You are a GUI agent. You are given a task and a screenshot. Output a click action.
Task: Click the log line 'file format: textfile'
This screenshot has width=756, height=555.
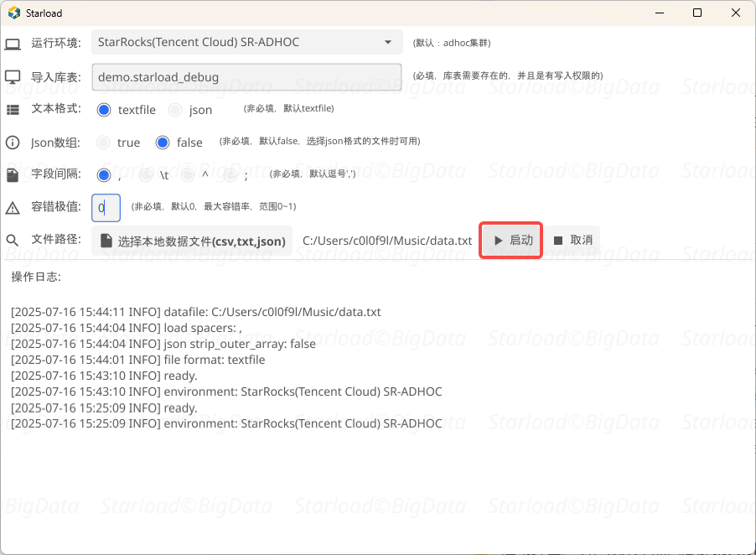138,360
